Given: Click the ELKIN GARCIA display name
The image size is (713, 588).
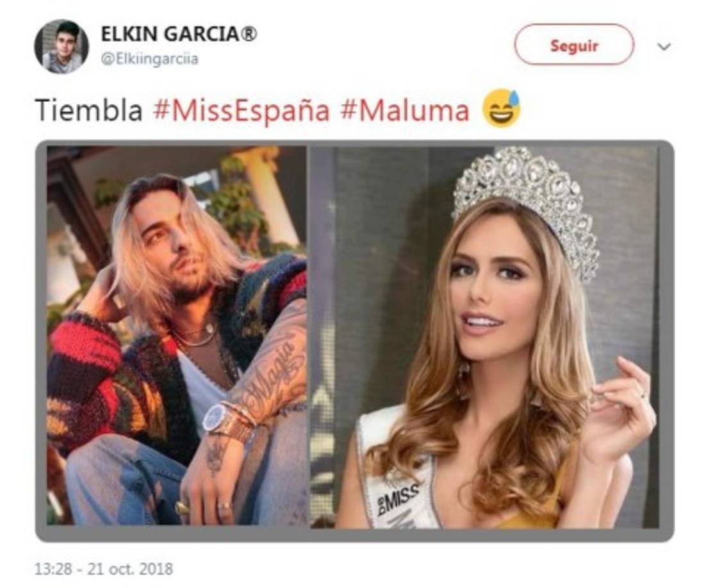Looking at the screenshot, I should click(170, 34).
